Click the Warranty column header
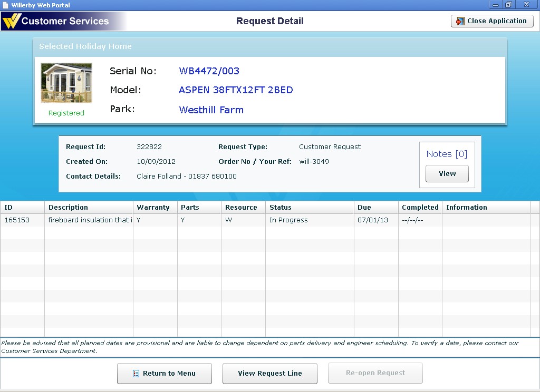Viewport: 540px width, 392px height. click(x=155, y=208)
